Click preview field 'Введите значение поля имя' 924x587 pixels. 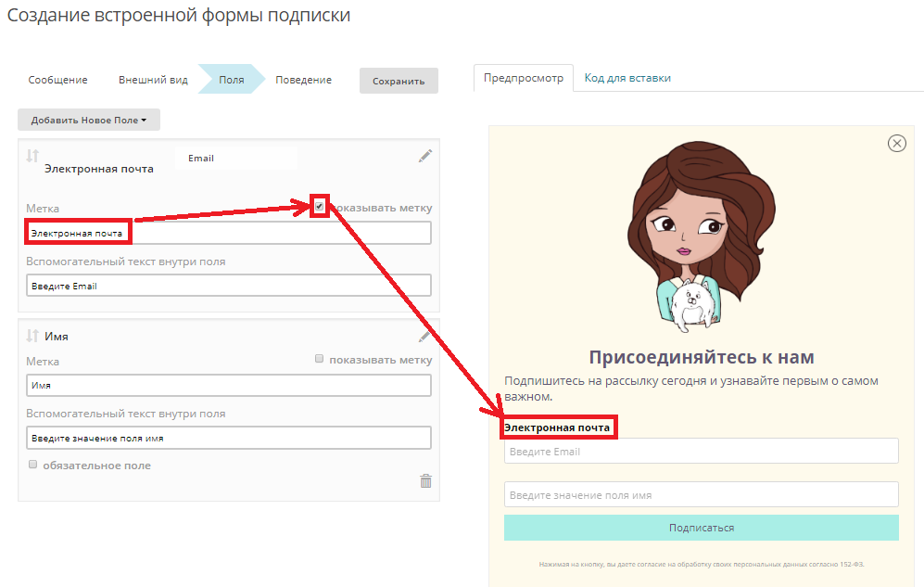[701, 494]
